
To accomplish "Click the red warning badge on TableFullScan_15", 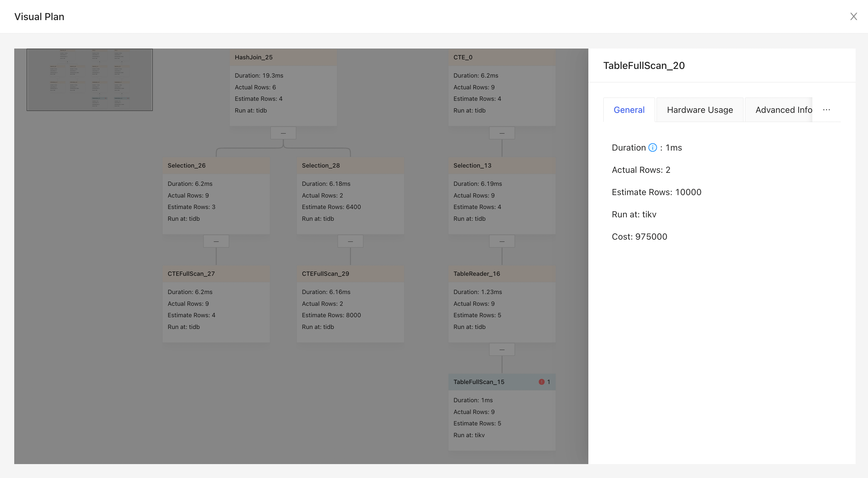I will point(541,382).
